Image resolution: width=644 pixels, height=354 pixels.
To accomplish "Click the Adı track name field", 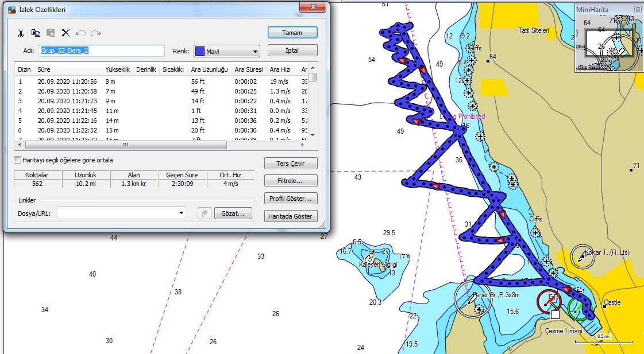I will 102,51.
